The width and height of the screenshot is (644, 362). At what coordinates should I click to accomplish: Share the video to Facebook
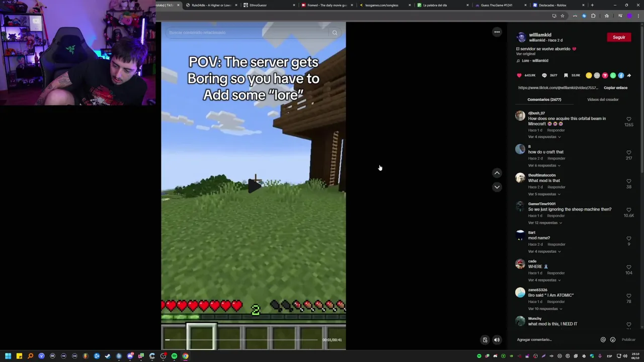[x=621, y=75]
